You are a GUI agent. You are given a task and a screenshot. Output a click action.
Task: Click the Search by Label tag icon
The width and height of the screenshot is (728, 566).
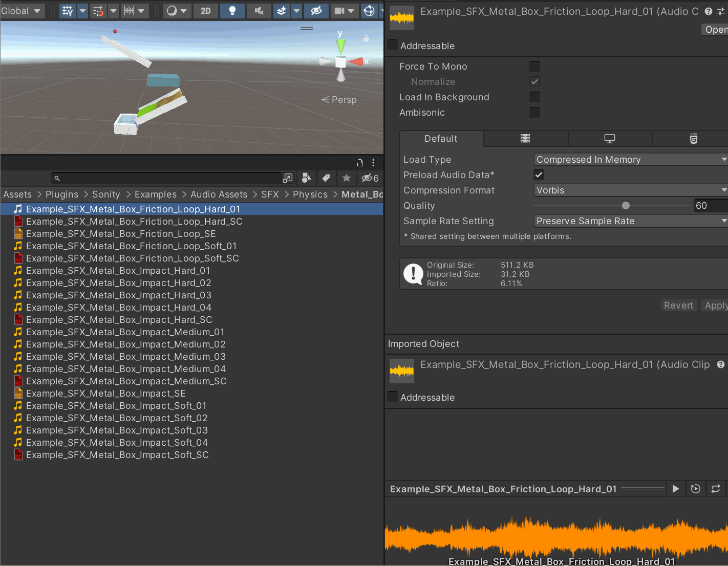pos(326,178)
